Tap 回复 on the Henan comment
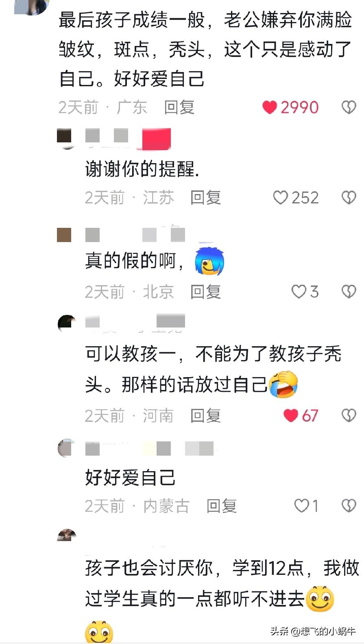Image resolution: width=364 pixels, height=644 pixels. click(x=206, y=415)
